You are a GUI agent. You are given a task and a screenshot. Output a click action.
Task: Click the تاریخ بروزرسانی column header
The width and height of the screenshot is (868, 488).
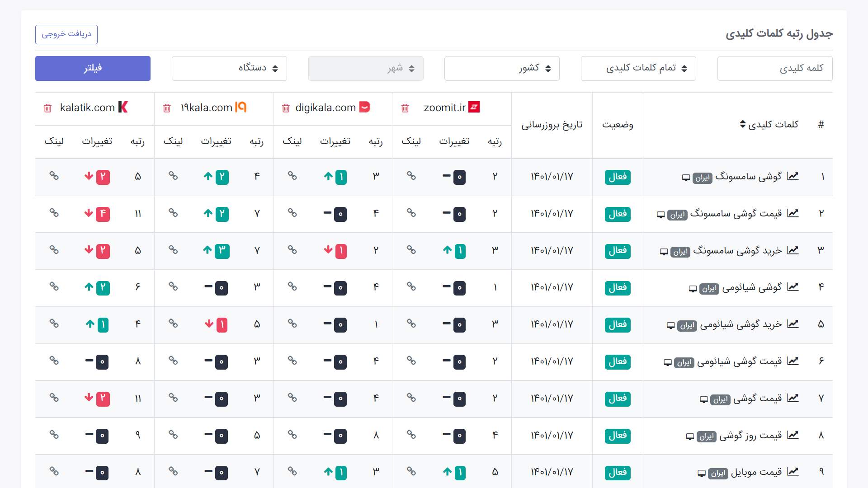point(552,125)
